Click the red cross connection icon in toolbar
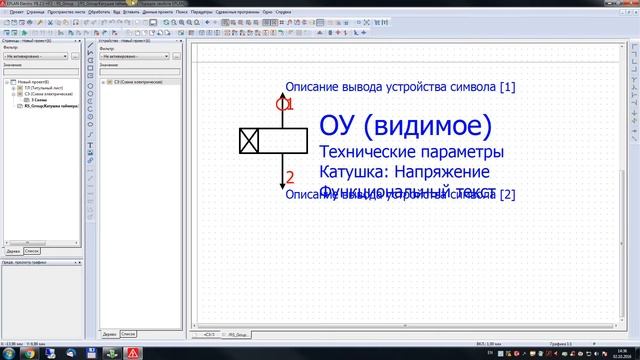Screen dimensions: 640x360 338,33
